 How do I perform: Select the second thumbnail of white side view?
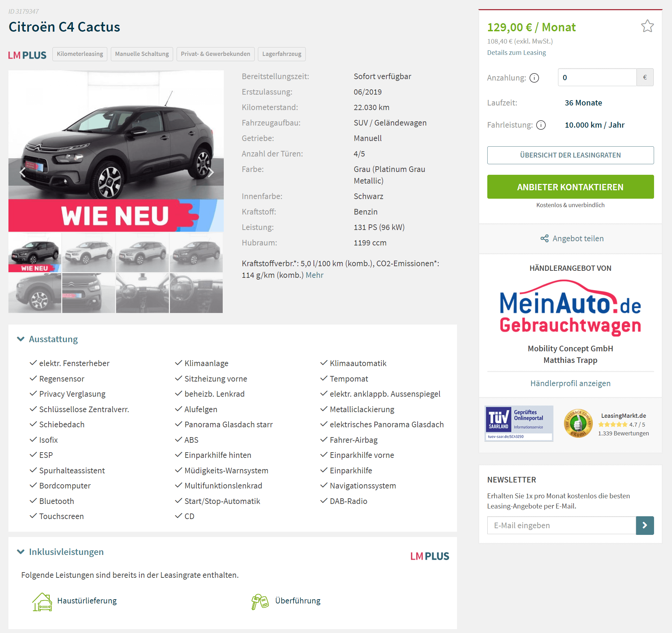89,252
